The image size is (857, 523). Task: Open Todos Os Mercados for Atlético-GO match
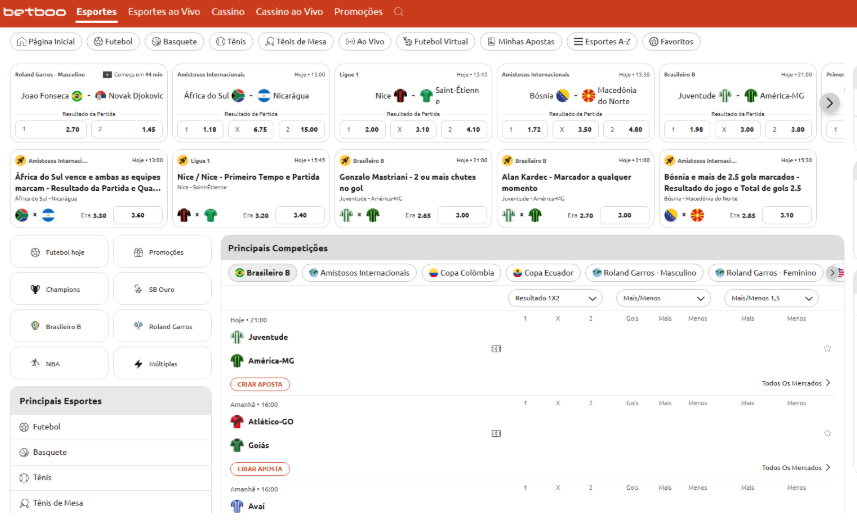click(x=796, y=468)
